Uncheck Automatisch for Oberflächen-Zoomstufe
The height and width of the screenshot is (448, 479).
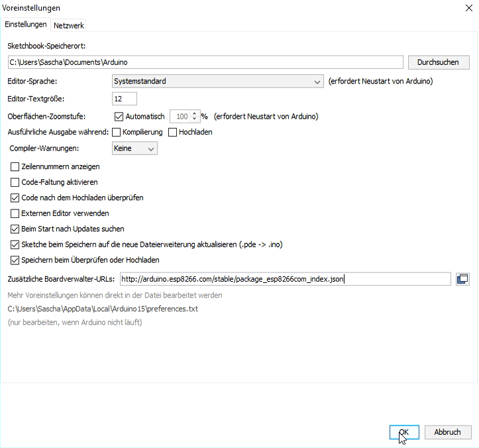click(119, 116)
